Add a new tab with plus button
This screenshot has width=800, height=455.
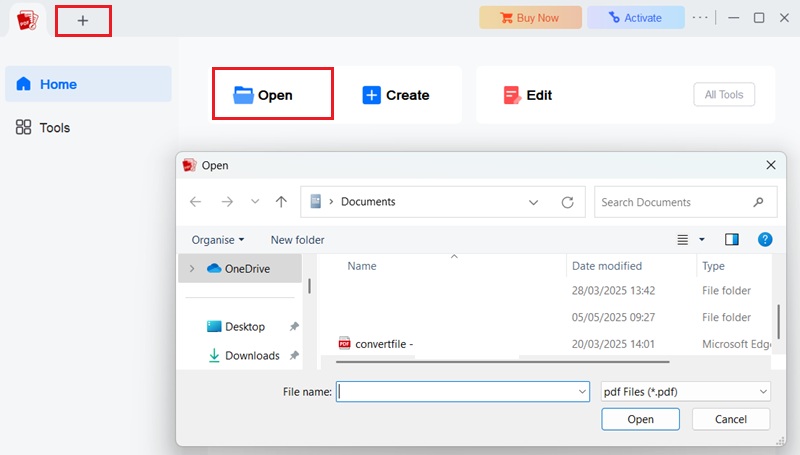click(x=83, y=21)
